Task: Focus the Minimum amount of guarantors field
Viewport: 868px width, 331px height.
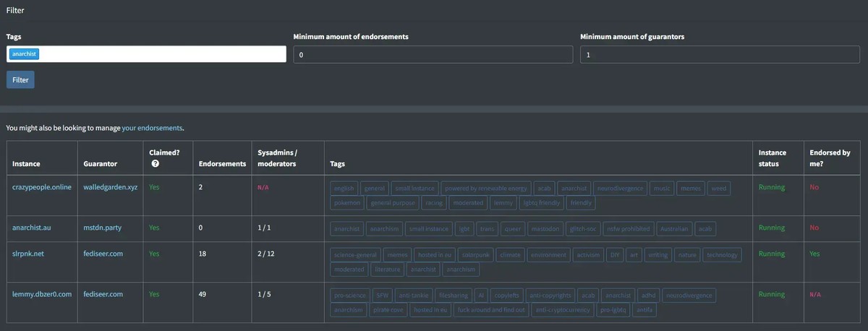Action: coord(720,55)
